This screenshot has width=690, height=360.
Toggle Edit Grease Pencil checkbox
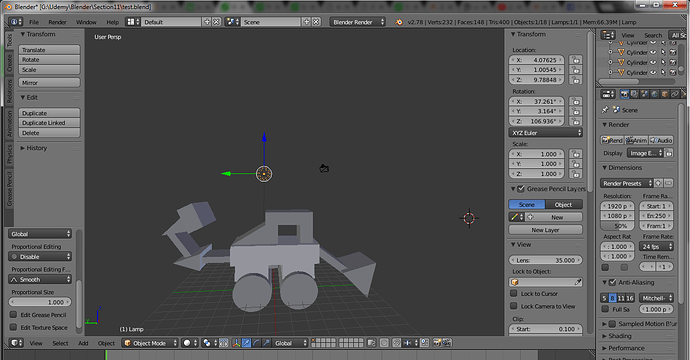point(13,315)
